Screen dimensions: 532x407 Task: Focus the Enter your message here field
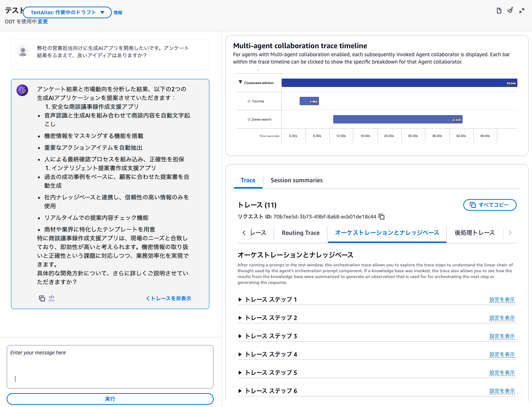coord(110,367)
